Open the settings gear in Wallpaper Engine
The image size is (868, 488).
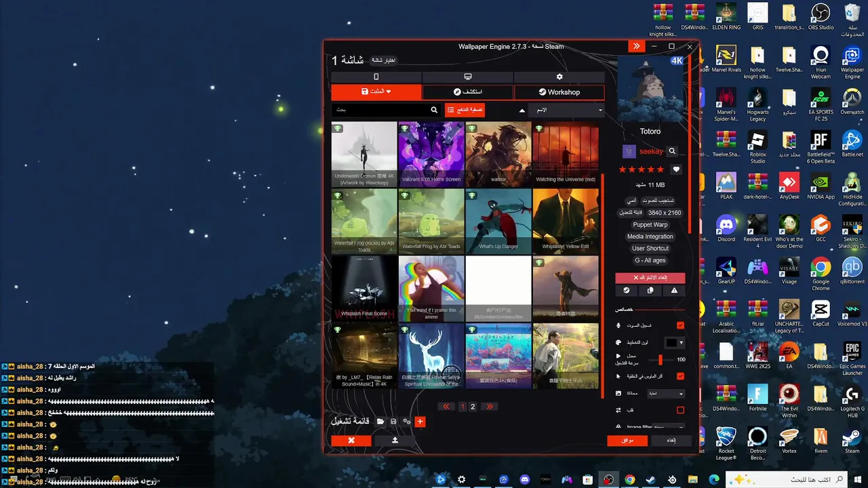coord(559,77)
